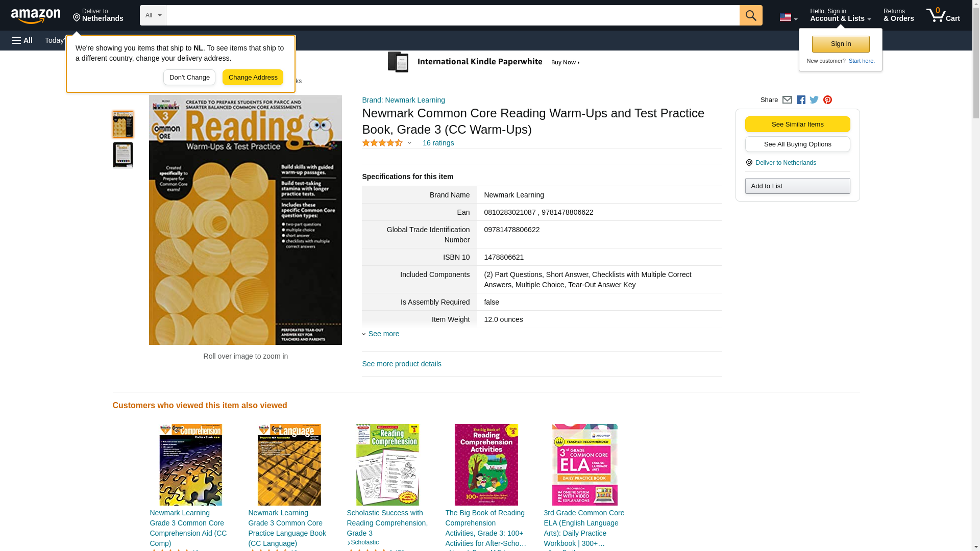980x551 pixels.
Task: Click the magnifier search button
Action: click(x=751, y=15)
